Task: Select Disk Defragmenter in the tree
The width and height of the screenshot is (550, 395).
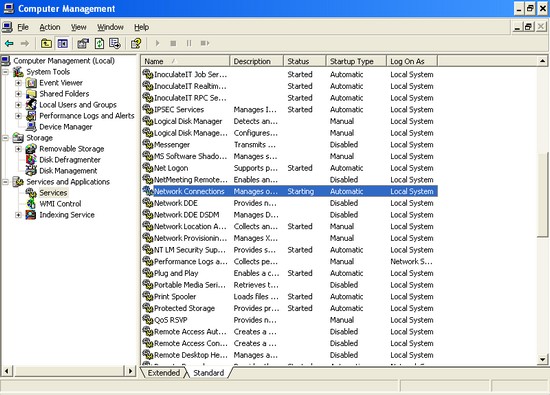Action: coord(70,160)
